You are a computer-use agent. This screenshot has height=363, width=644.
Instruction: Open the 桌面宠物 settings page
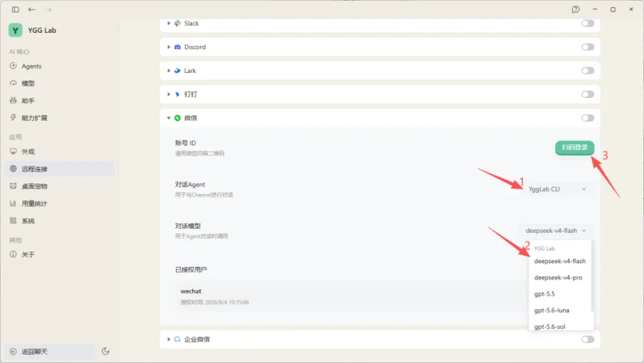tap(59, 186)
